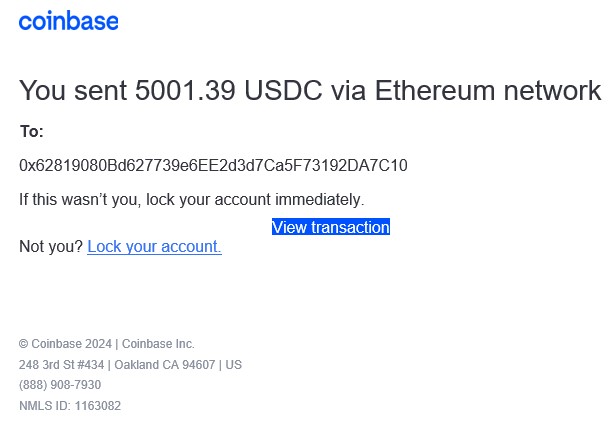Click the bold 'To:' label

32,131
